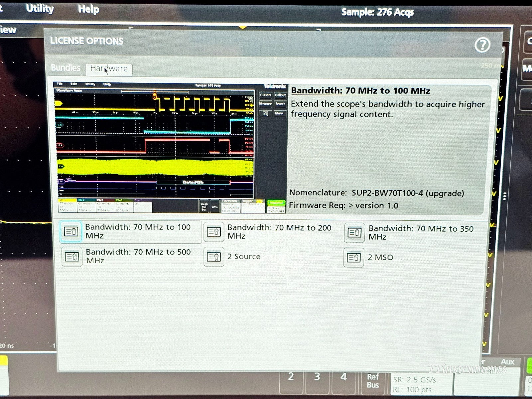This screenshot has height=399, width=532.
Task: Choose the 70 MHz to 350 MHz bandwidth license icon
Action: (x=354, y=232)
